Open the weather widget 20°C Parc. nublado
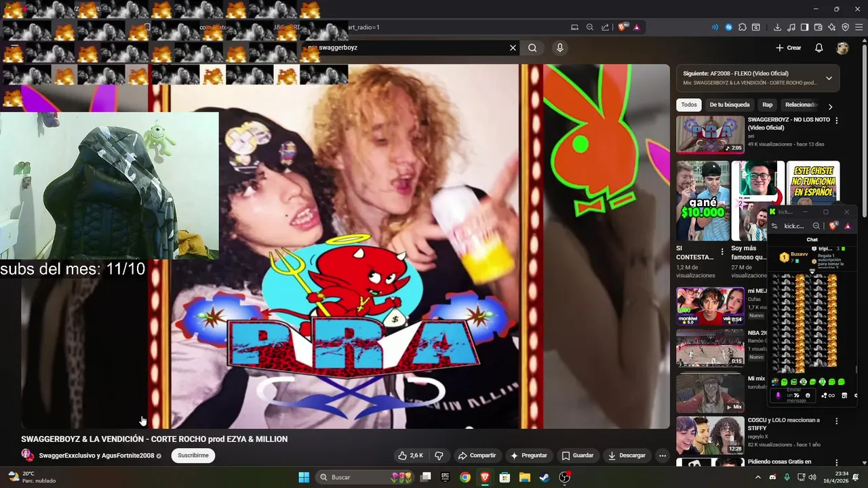Screen dimensions: 868x488 31,477
